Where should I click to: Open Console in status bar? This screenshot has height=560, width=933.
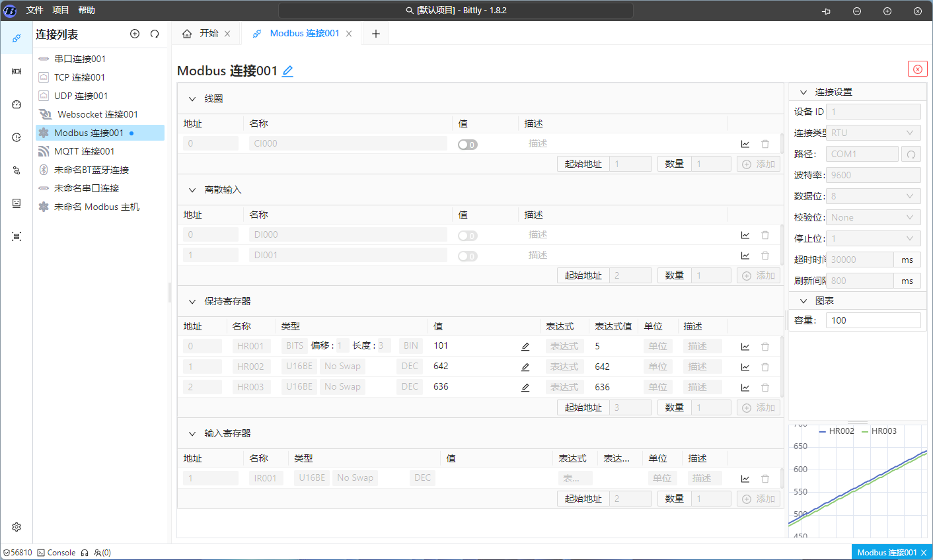(57, 553)
